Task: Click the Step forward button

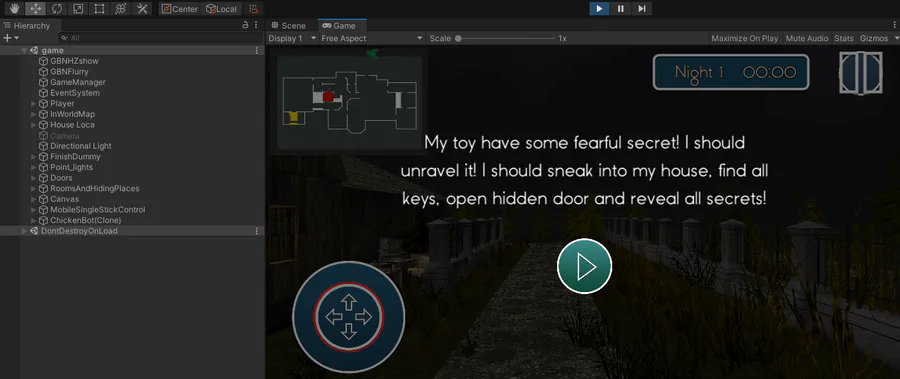Action: (x=642, y=9)
